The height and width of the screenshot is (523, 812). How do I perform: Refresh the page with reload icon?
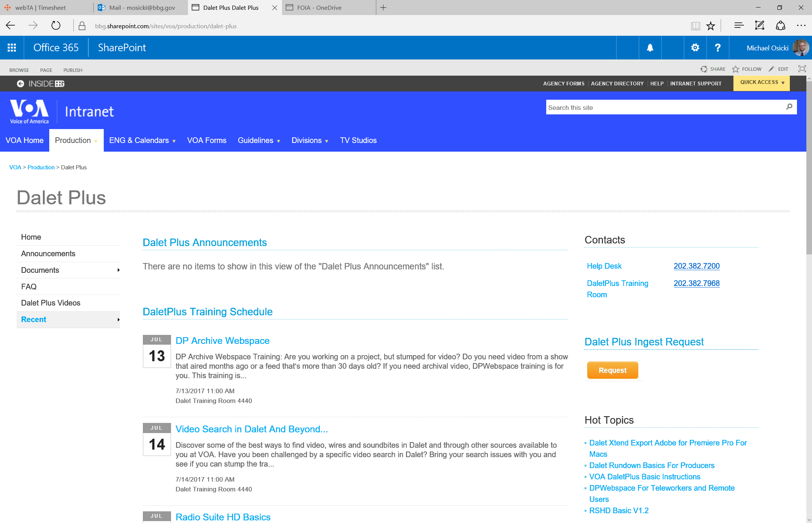click(56, 26)
